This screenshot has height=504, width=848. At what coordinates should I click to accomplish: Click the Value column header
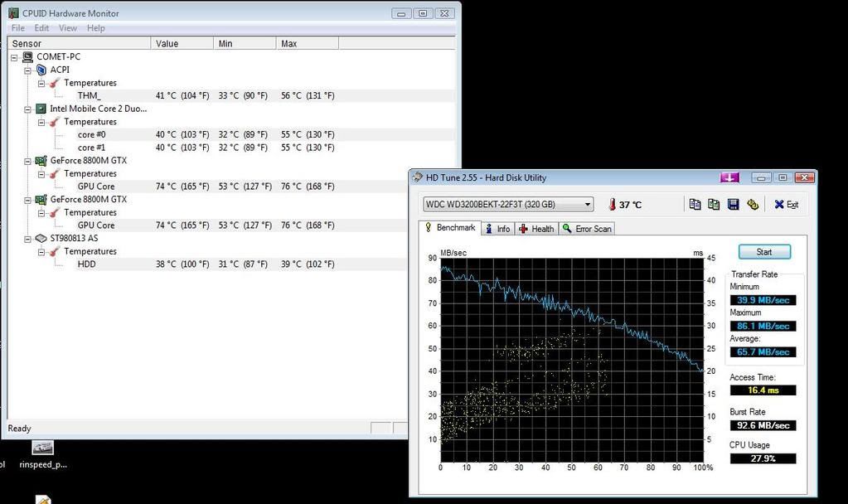[182, 44]
